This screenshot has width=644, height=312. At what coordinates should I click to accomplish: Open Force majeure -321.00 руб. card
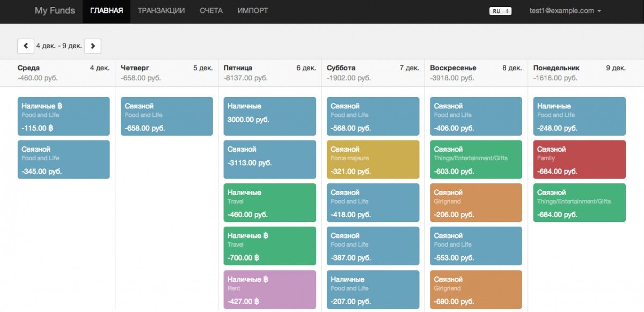tap(373, 160)
